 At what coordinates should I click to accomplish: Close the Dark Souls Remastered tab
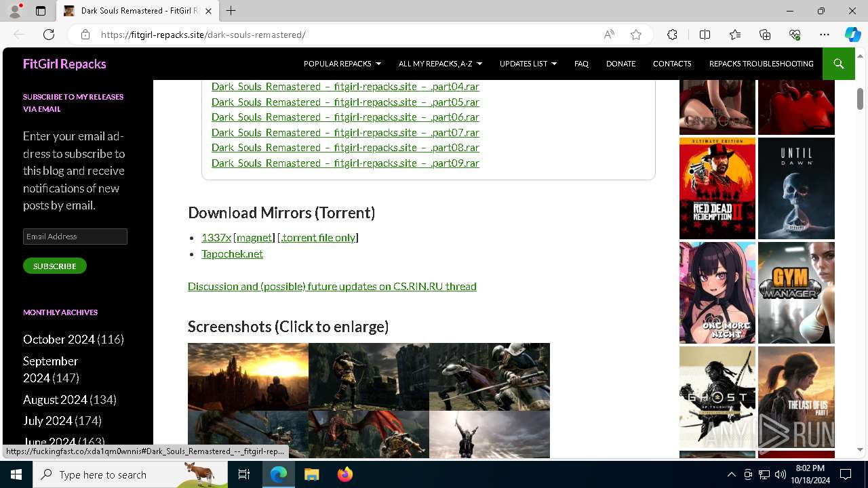coord(208,11)
